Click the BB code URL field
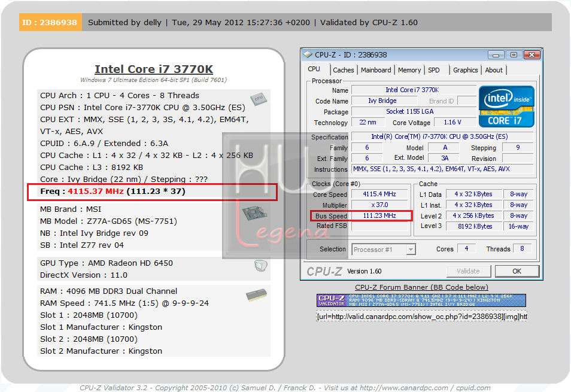The image size is (571, 392). click(421, 317)
